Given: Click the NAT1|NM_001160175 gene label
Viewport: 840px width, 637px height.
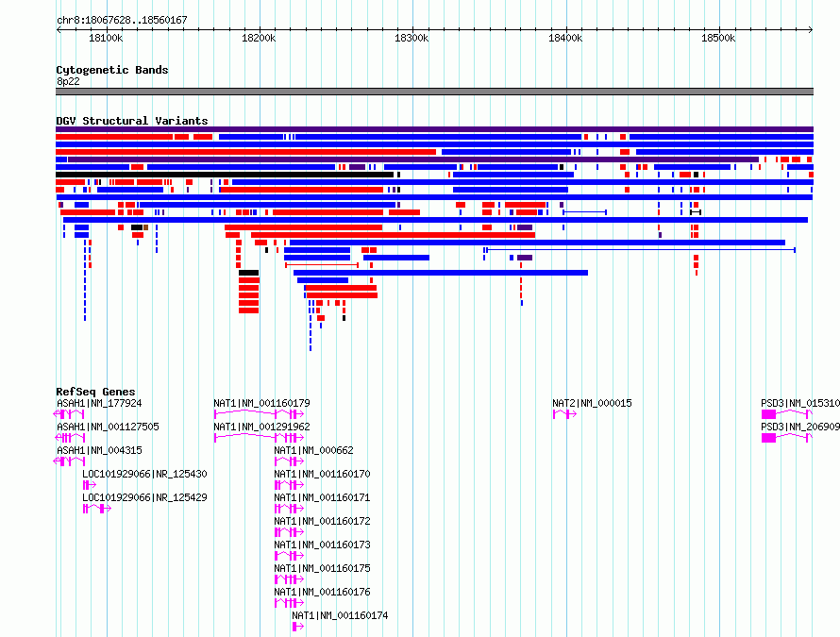Looking at the screenshot, I should tap(322, 568).
